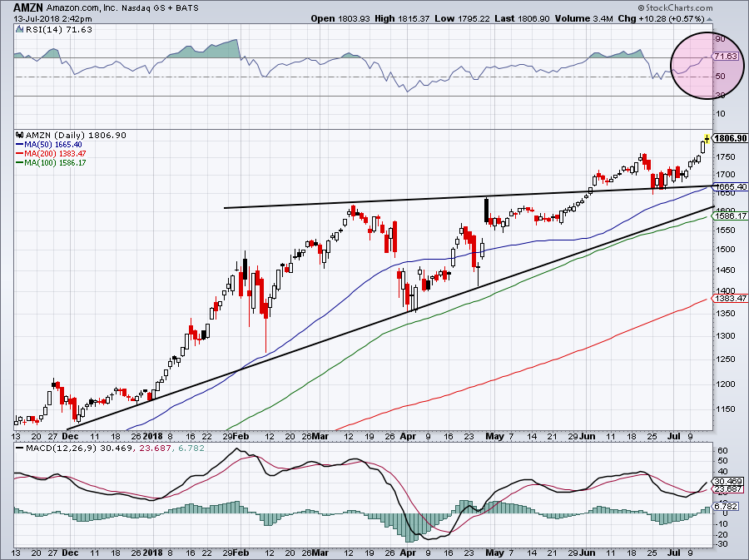
Task: Click 'Jul' on the bottom MACD date axis
Action: point(674,553)
